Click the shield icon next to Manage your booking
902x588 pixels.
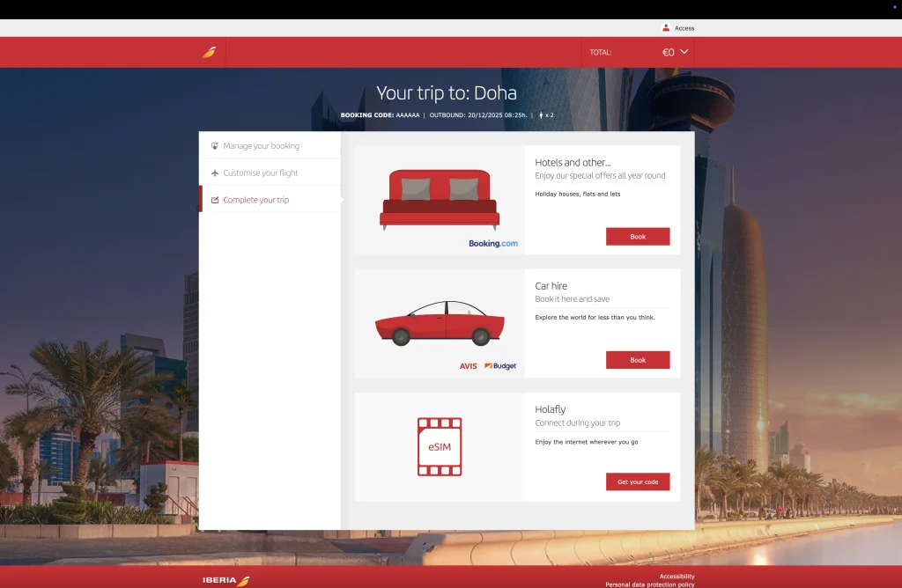click(215, 146)
